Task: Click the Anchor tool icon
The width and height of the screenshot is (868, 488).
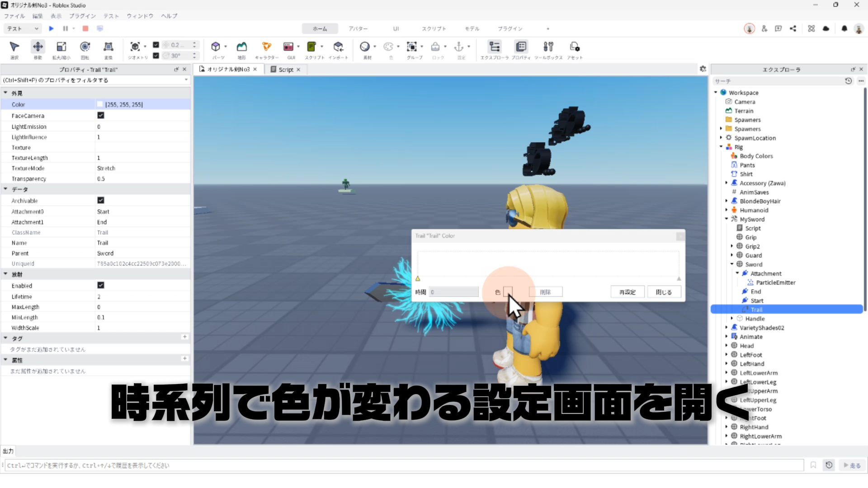Action: (459, 47)
